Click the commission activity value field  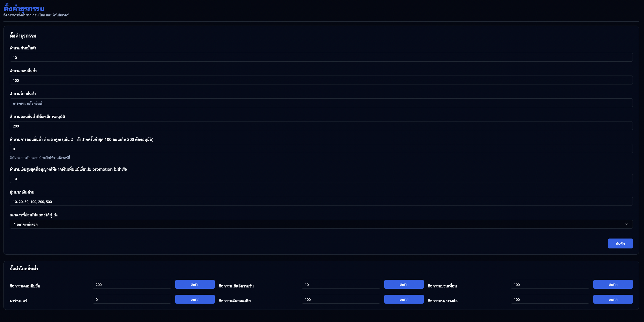point(132,284)
